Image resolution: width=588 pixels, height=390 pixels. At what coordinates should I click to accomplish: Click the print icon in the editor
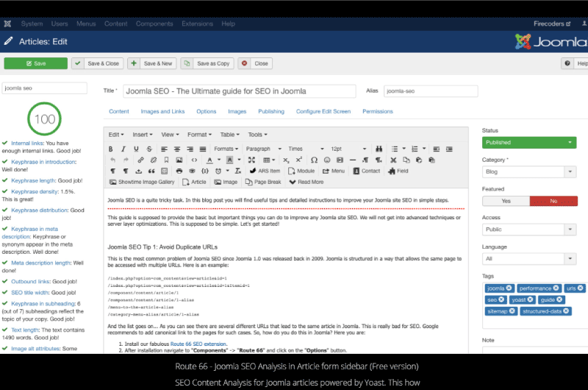179,171
